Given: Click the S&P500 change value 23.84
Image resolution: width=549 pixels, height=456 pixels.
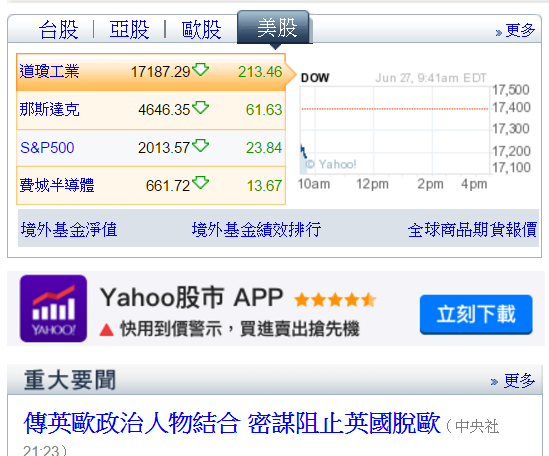Looking at the screenshot, I should 264,147.
